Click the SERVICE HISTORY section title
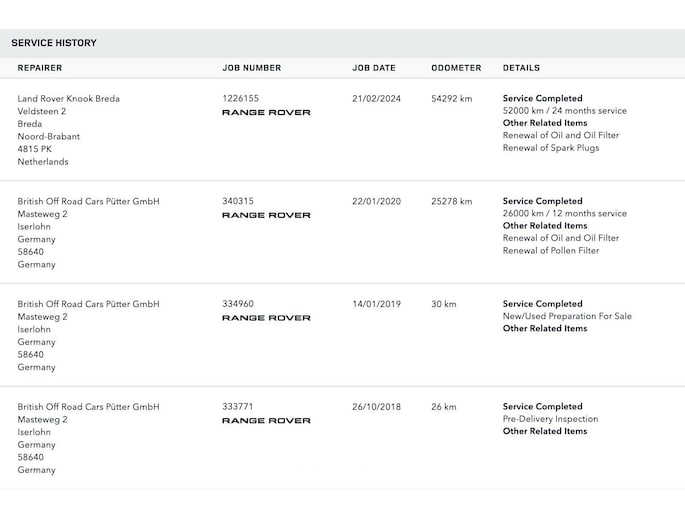Image resolution: width=685 pixels, height=514 pixels. 54,43
